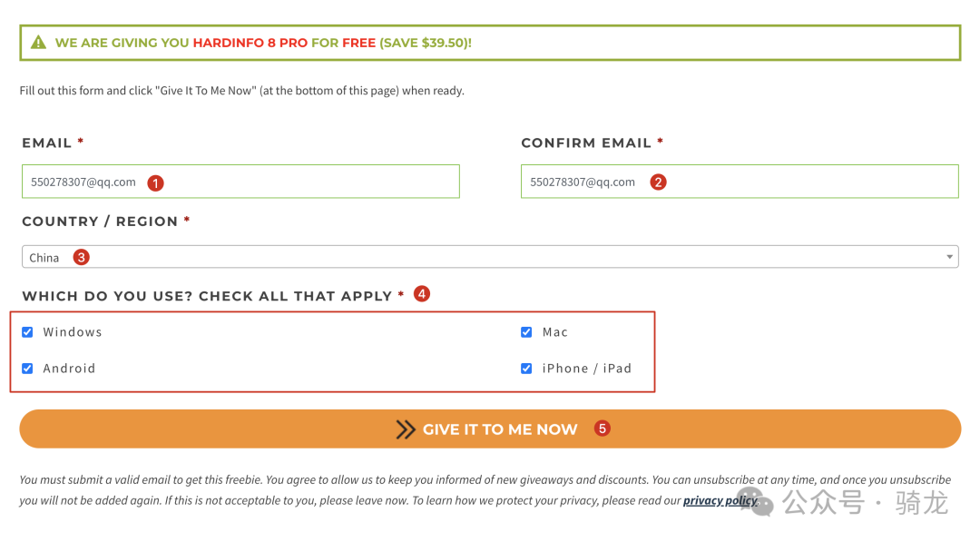
Task: Click red numbered marker 1
Action: coord(156,182)
